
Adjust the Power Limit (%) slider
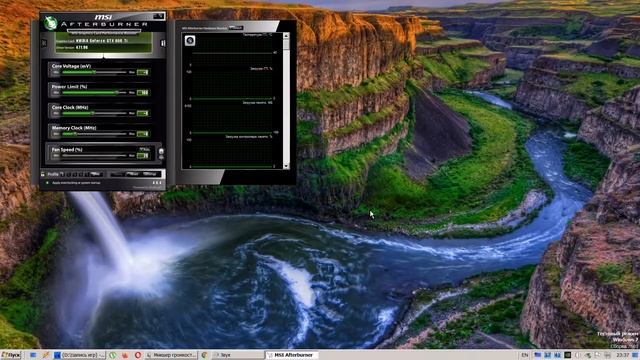pos(94,93)
